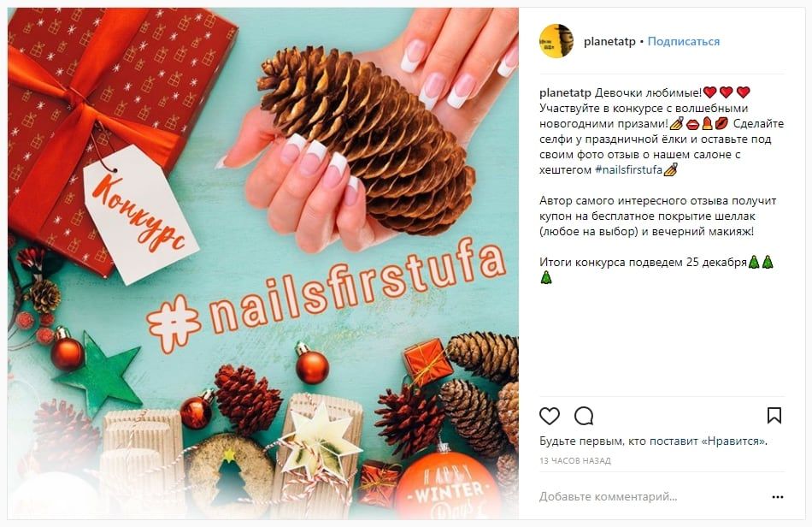Click the orange Happy Winter ornament in the image
The image size is (812, 527).
[x=446, y=486]
